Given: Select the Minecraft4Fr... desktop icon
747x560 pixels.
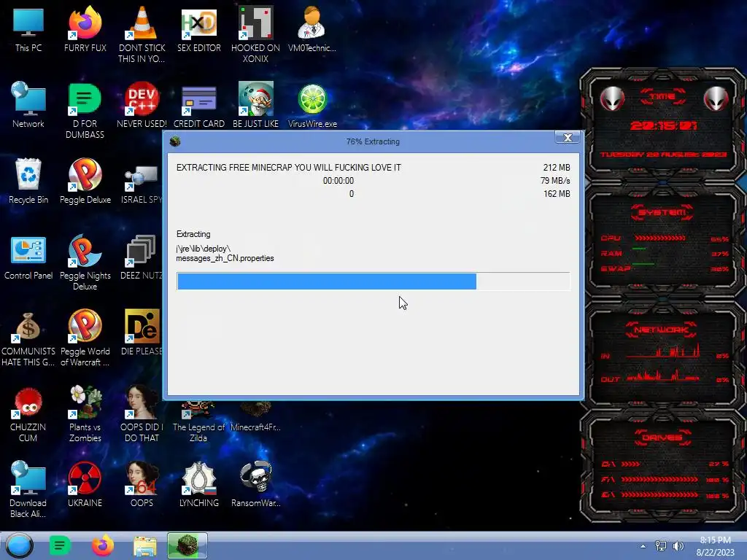Looking at the screenshot, I should 255,418.
